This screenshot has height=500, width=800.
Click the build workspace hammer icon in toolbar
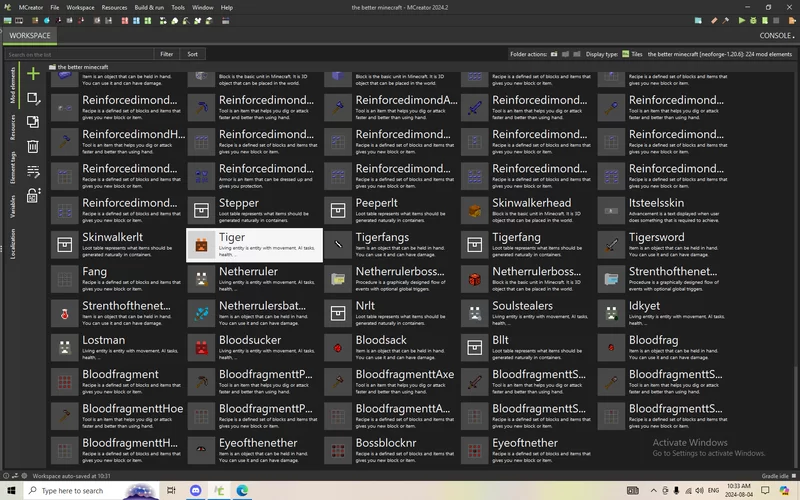click(x=726, y=20)
